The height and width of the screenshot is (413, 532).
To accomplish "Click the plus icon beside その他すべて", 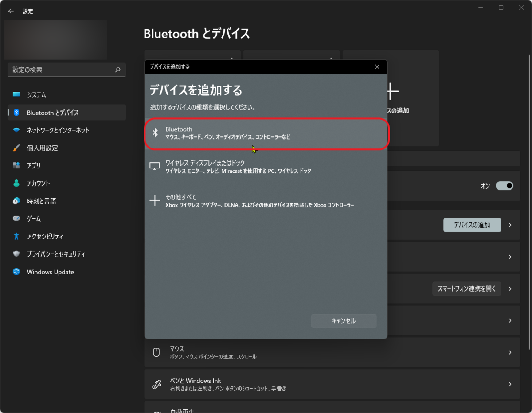I will 155,200.
